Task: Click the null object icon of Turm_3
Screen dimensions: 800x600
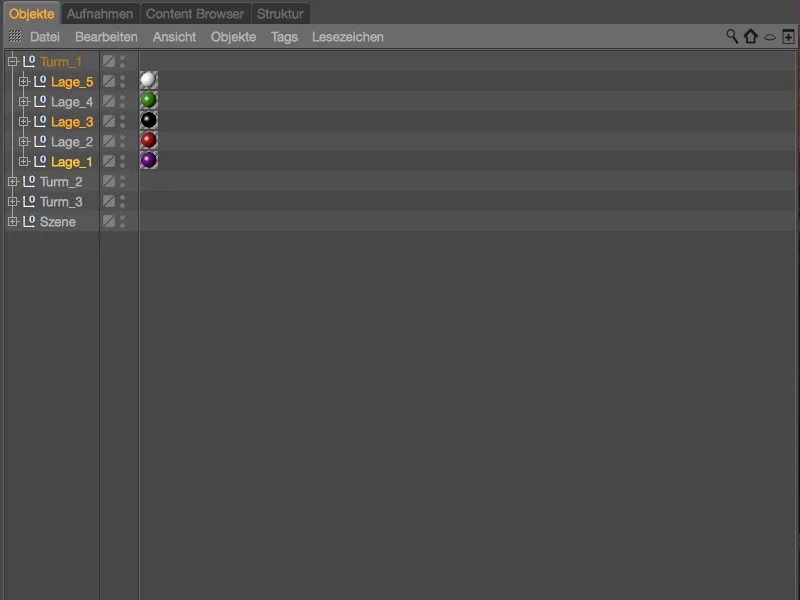Action: point(29,201)
